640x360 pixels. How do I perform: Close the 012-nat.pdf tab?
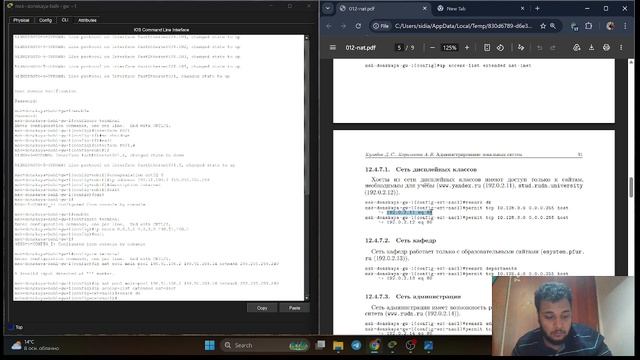tap(424, 8)
